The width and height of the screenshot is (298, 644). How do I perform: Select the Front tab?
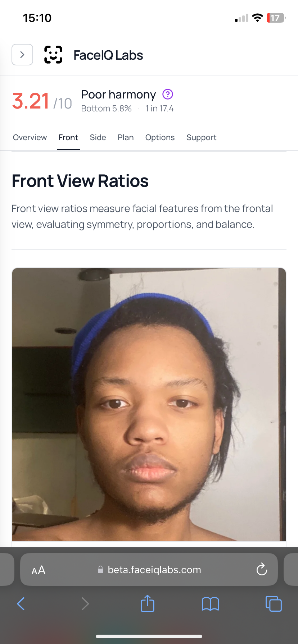pyautogui.click(x=68, y=138)
